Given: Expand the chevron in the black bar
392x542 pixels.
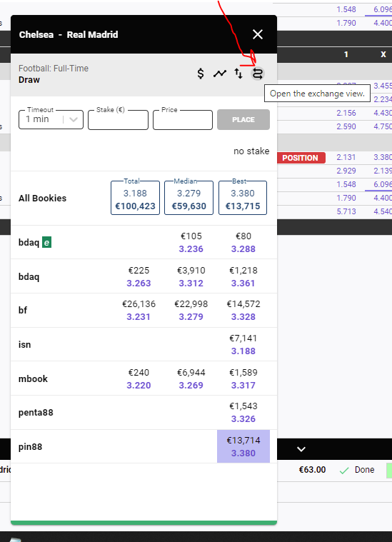Looking at the screenshot, I should (301, 449).
